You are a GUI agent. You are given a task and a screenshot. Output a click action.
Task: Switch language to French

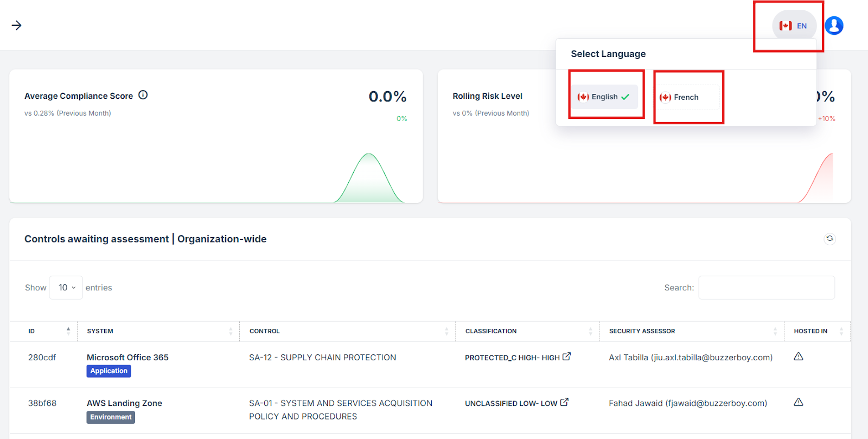pos(686,98)
